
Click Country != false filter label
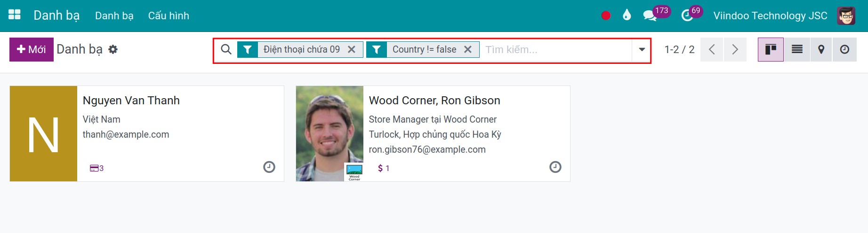425,49
